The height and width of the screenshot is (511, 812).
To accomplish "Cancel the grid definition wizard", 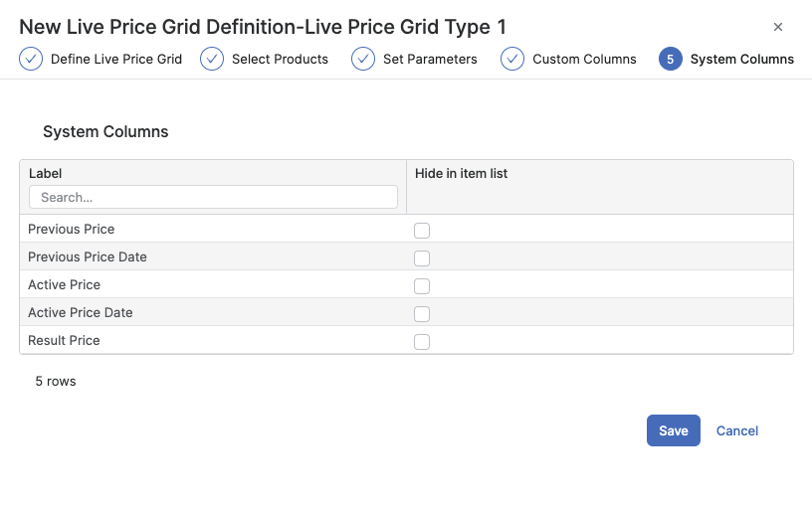I will pos(737,430).
